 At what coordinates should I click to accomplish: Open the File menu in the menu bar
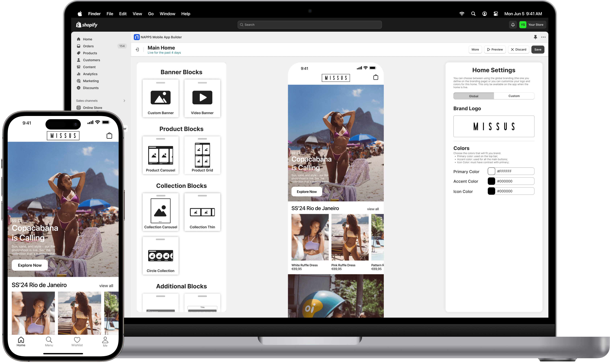pos(110,14)
